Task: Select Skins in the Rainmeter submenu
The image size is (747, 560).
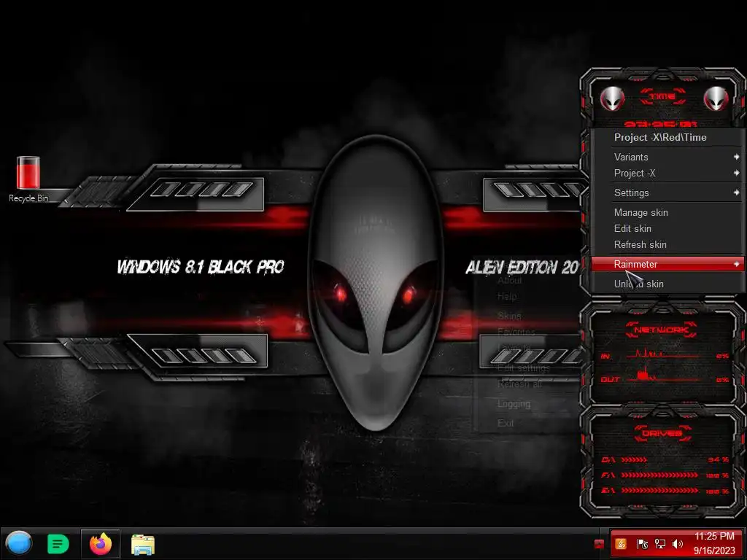Action: [x=508, y=316]
